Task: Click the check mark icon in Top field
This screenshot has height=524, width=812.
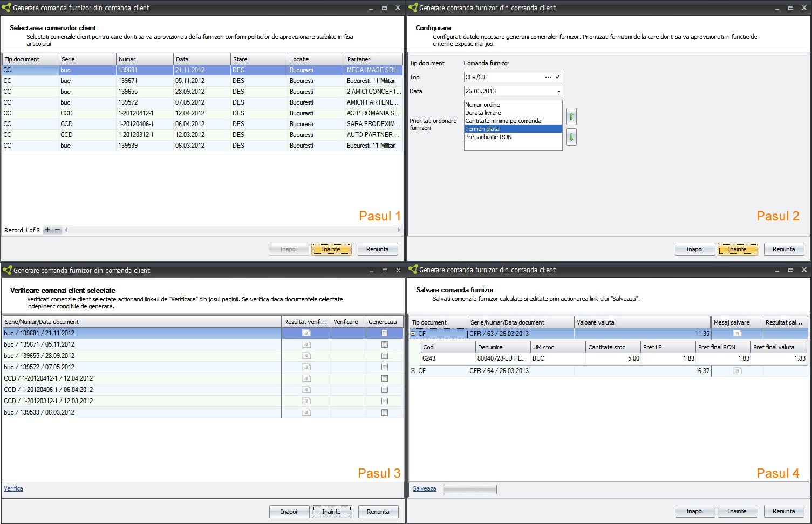Action: coord(558,77)
